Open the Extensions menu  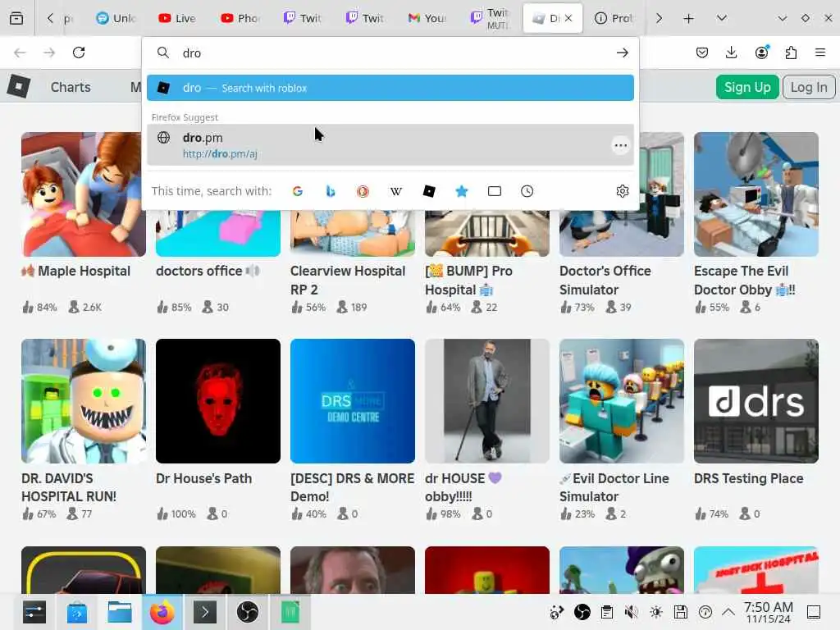click(791, 52)
